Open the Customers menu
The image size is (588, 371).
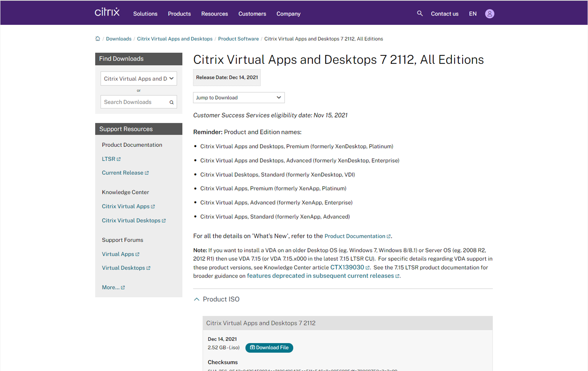point(252,14)
